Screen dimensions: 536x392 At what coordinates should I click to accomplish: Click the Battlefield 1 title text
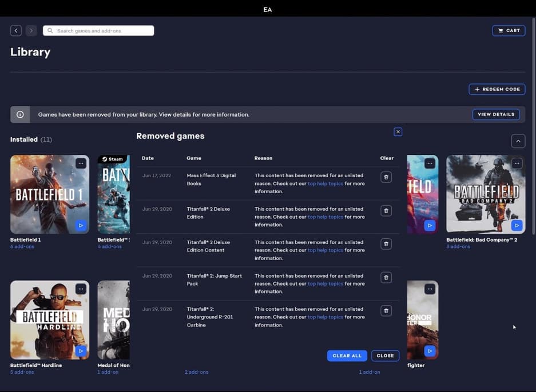point(25,239)
